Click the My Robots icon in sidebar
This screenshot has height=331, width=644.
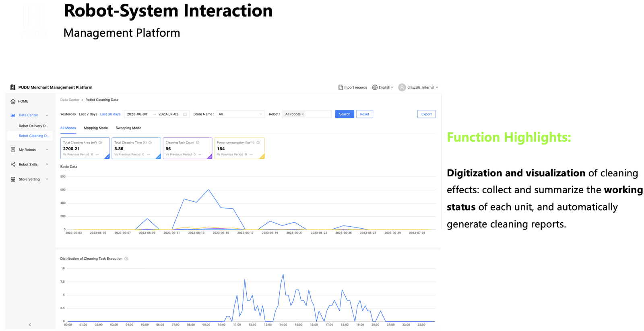[x=13, y=150]
